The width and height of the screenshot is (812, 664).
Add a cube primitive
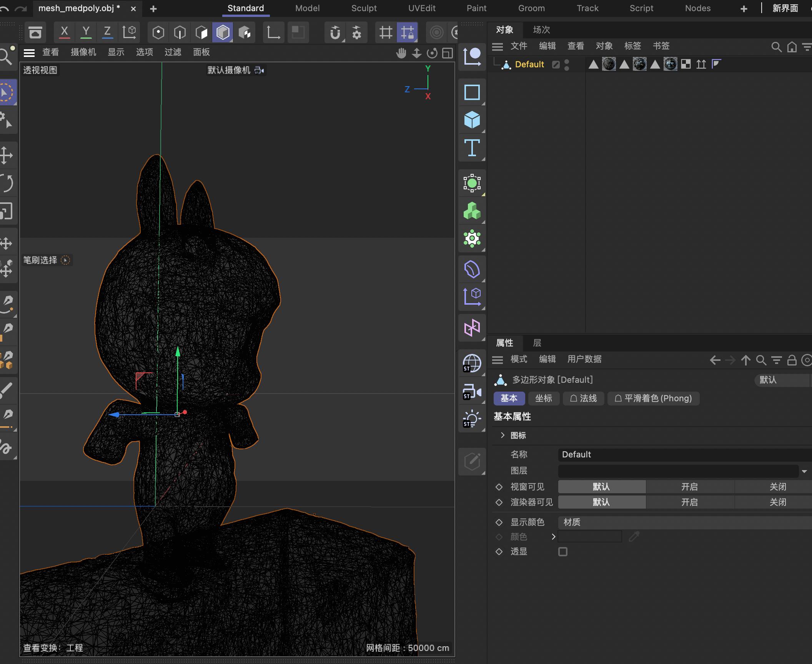pos(472,120)
